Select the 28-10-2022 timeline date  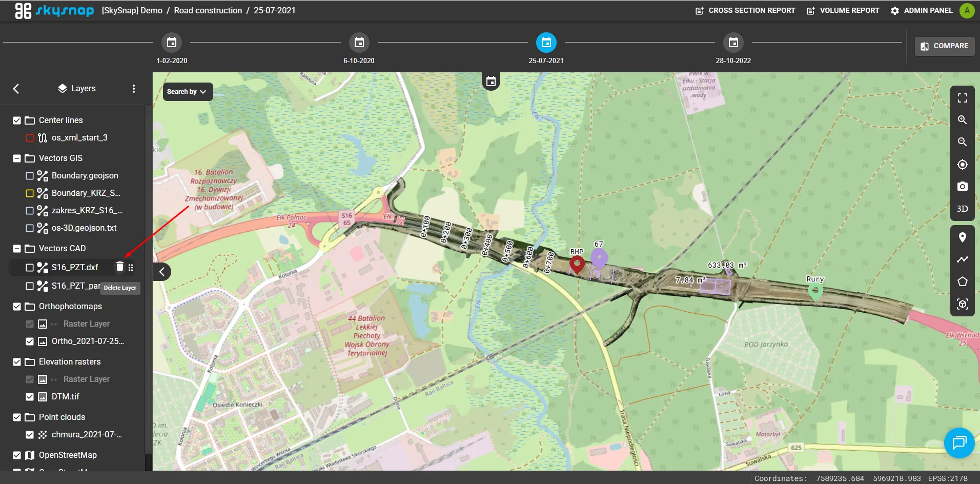point(733,43)
